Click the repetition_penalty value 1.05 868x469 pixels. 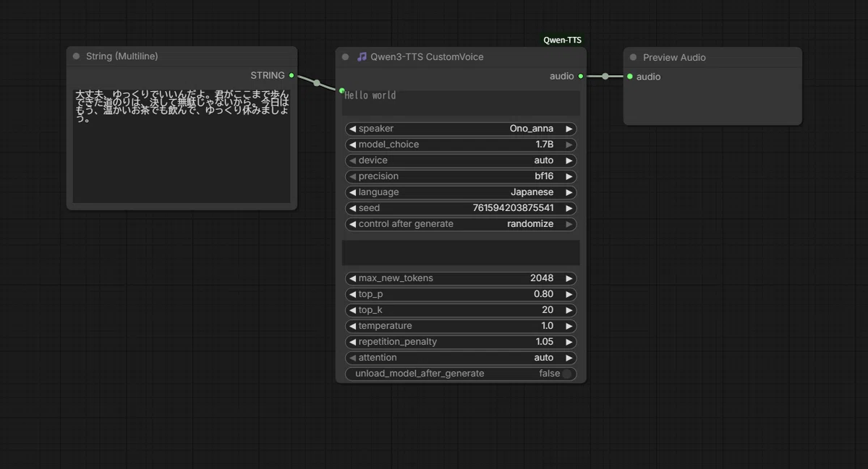(x=545, y=342)
